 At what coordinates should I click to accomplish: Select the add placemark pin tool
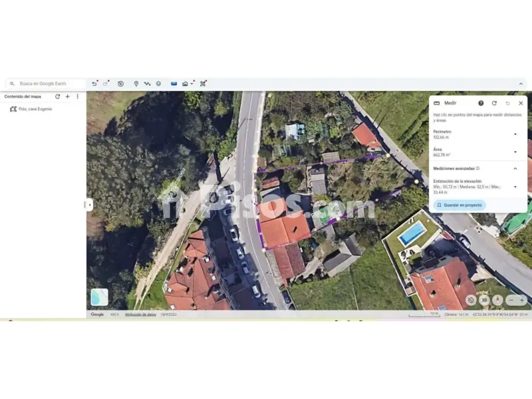coord(136,84)
